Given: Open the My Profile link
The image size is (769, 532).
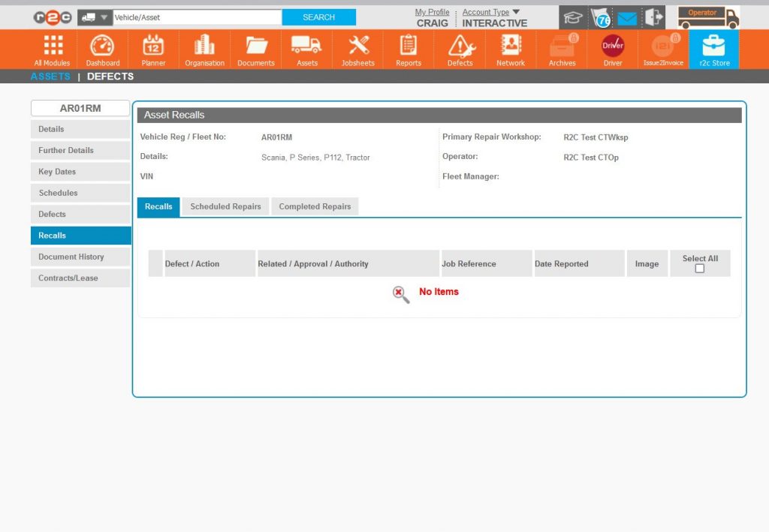Looking at the screenshot, I should click(432, 12).
